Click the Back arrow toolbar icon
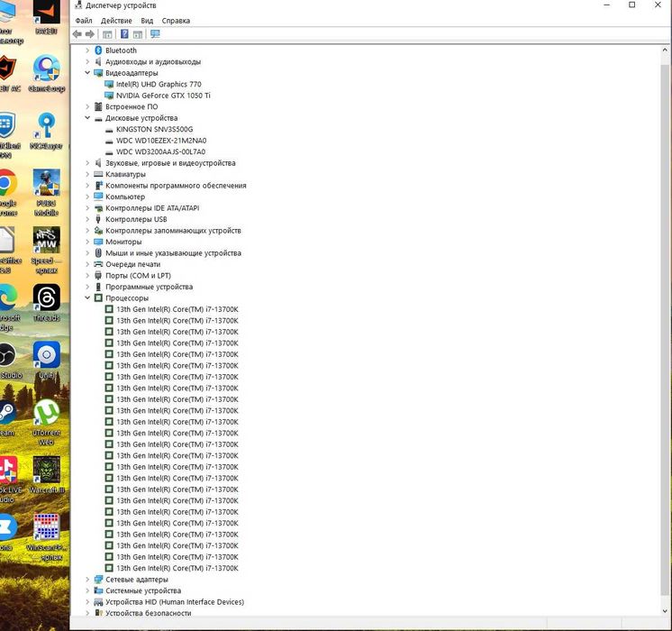The image size is (672, 631). pos(77,34)
